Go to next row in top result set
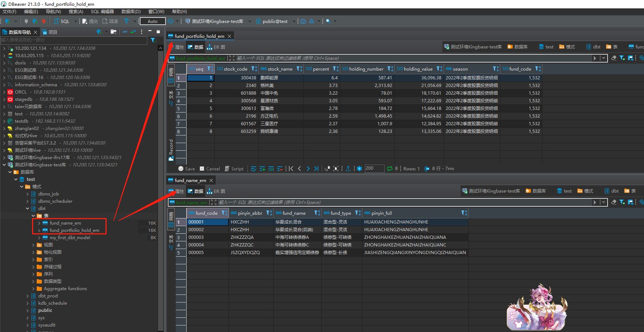This screenshot has width=644, height=332. point(308,169)
